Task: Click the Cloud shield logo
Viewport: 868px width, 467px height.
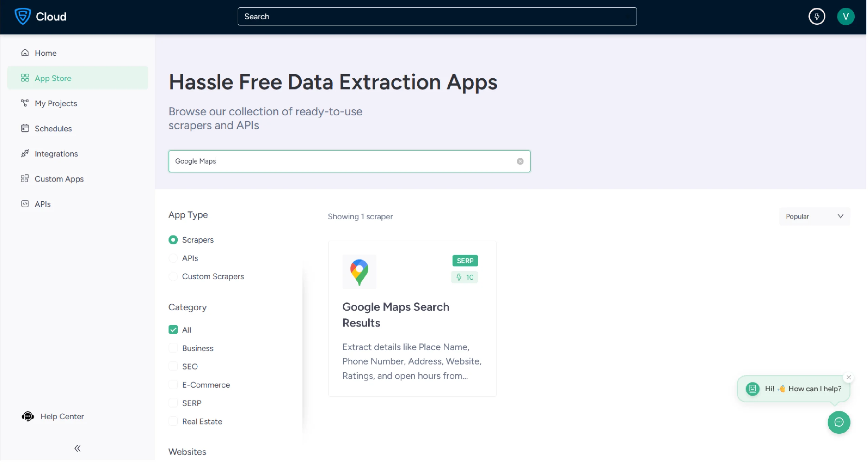Action: [x=23, y=16]
